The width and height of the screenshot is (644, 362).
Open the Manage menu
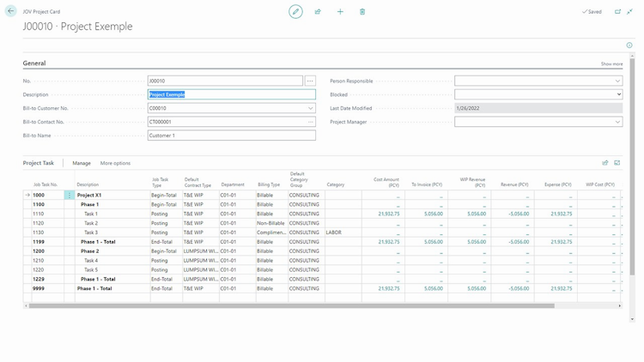click(x=82, y=163)
